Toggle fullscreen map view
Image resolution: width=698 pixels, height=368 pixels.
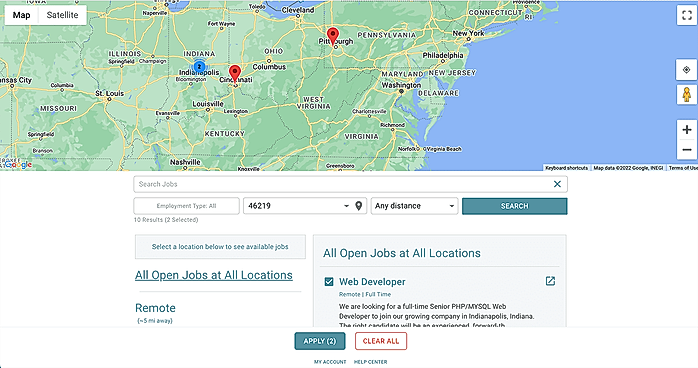686,15
